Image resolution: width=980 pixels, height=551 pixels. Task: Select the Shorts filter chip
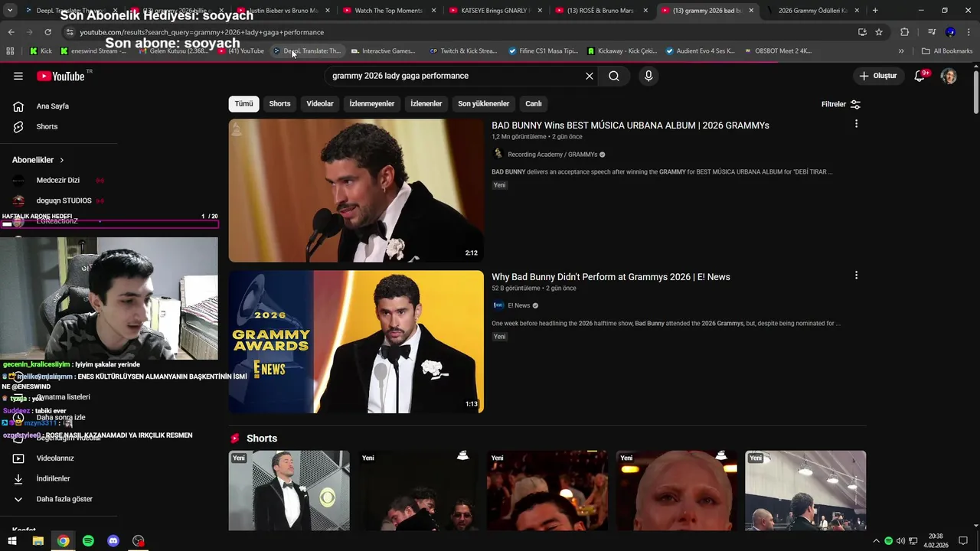[x=279, y=104]
